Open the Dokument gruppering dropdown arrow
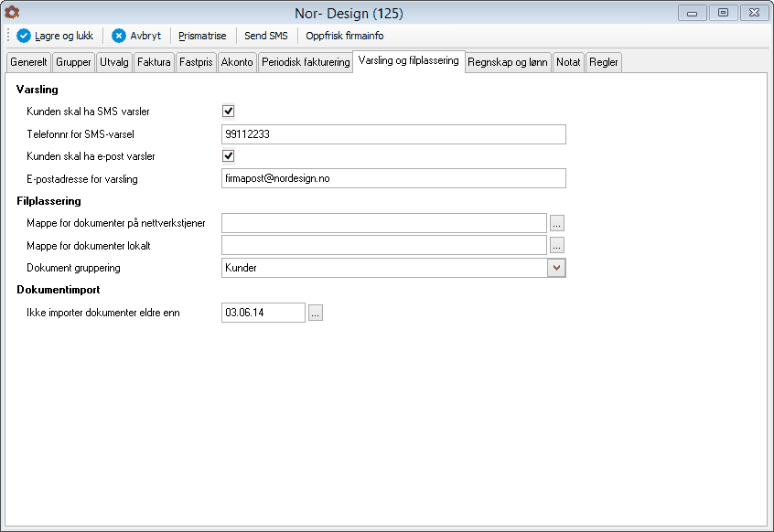This screenshot has height=532, width=774. tap(556, 268)
